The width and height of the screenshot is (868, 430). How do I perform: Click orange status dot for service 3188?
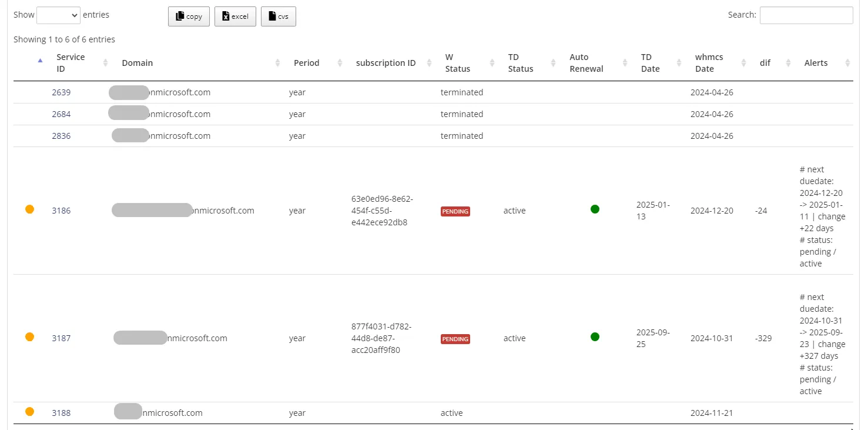[29, 412]
